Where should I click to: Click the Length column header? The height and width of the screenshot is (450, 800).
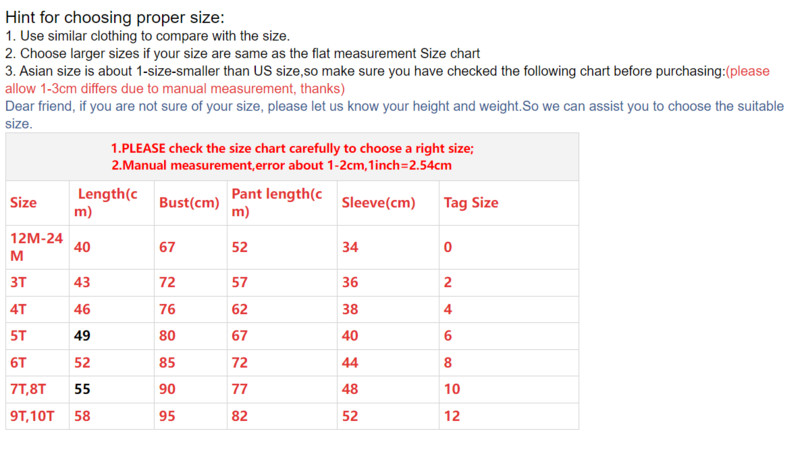click(106, 203)
